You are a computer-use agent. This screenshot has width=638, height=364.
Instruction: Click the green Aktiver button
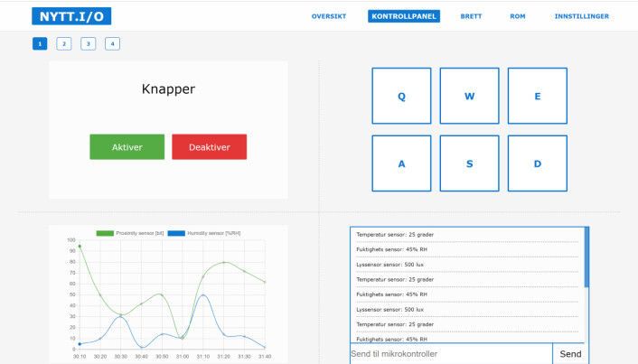[127, 147]
